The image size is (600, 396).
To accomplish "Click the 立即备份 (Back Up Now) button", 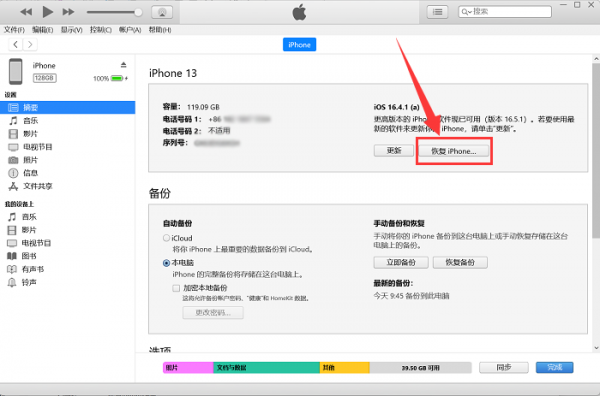I will [401, 262].
